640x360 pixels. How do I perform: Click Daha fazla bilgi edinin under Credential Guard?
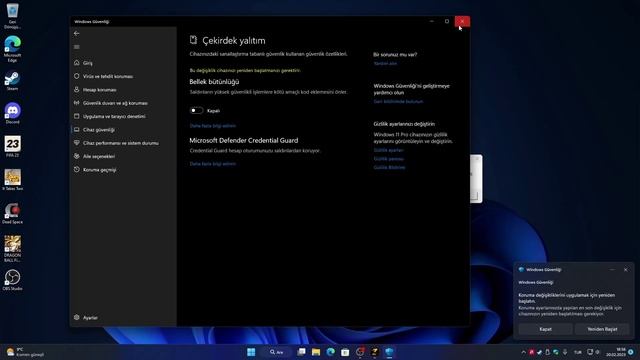pos(213,164)
